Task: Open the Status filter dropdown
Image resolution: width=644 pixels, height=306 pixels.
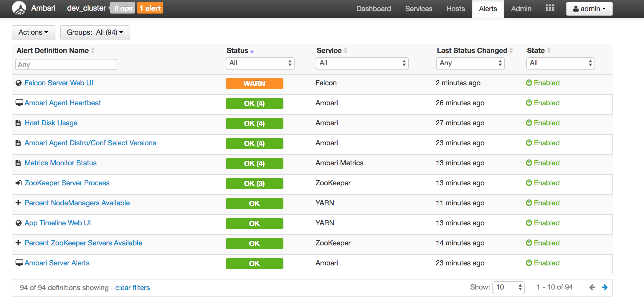Action: [x=260, y=63]
